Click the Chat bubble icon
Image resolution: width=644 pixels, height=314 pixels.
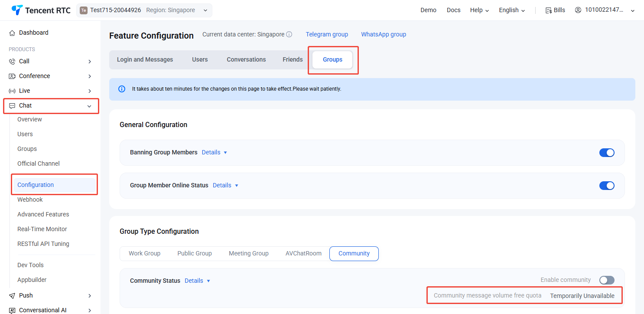pos(12,106)
